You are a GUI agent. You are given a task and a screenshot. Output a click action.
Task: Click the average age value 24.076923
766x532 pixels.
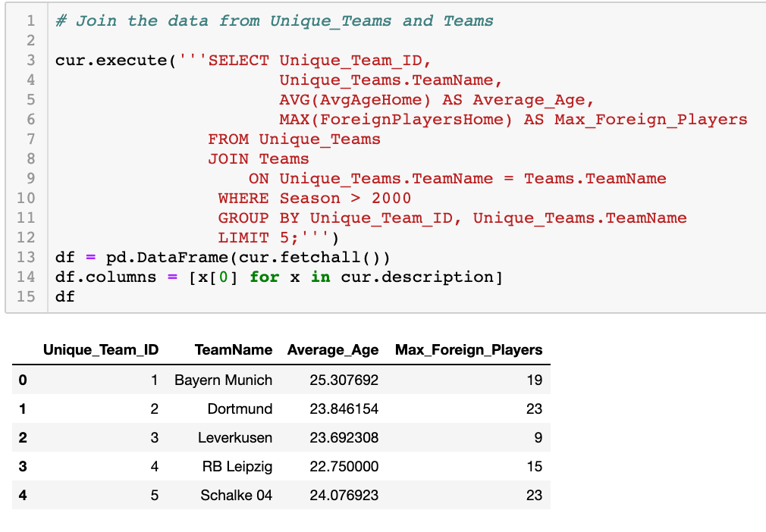tap(344, 496)
